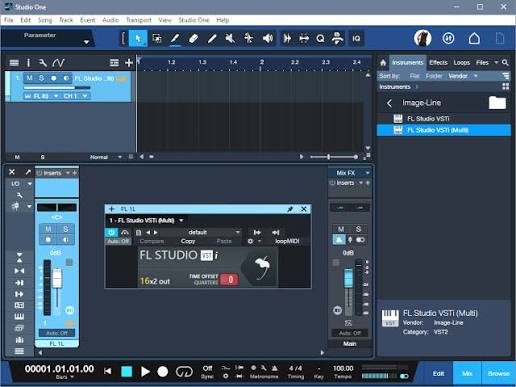The image size is (516, 387).
Task: Click Copy in the plugin header
Action: pos(188,241)
